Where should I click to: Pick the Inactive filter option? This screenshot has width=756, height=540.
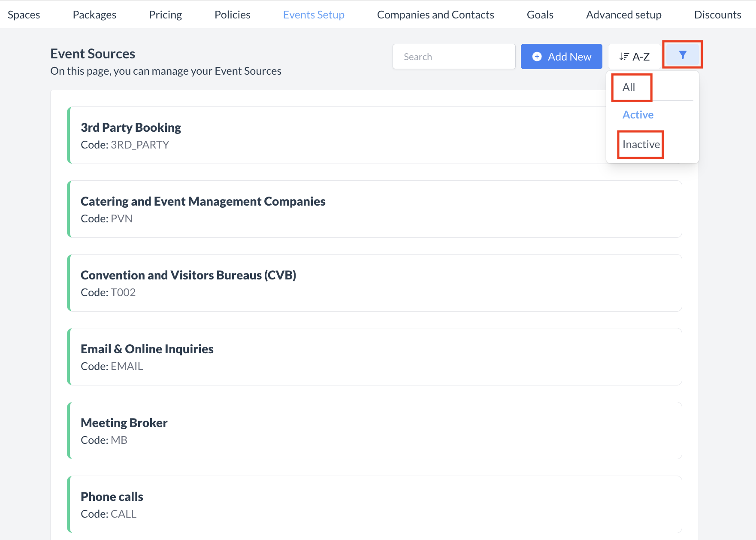click(641, 145)
